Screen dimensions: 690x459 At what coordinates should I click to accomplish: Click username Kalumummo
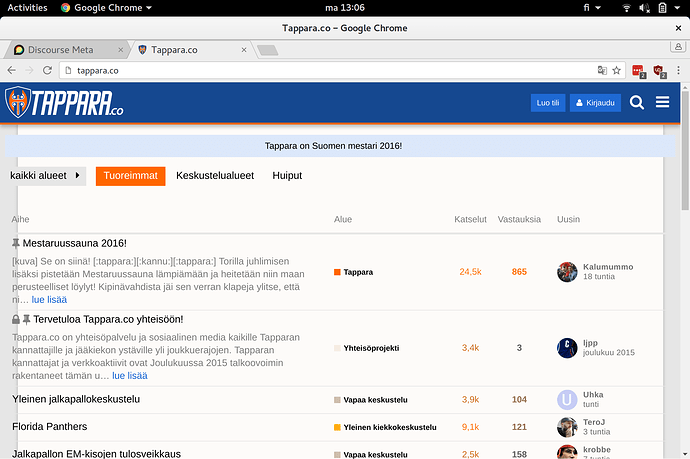click(x=608, y=267)
